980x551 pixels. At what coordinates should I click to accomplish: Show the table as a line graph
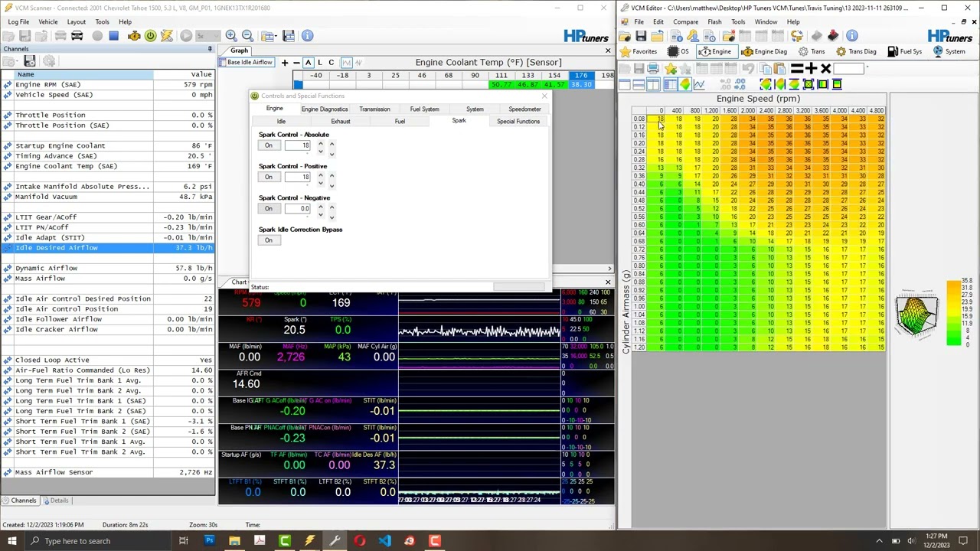click(699, 85)
